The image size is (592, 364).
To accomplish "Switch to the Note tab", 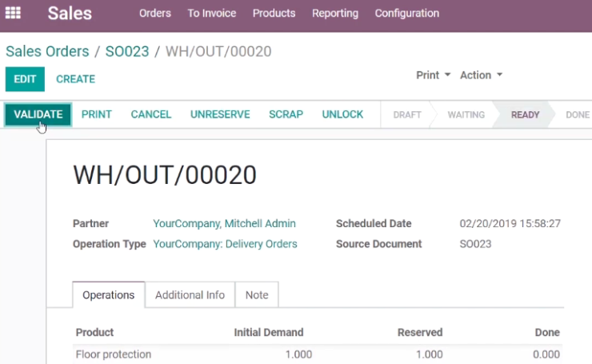I will point(257,295).
